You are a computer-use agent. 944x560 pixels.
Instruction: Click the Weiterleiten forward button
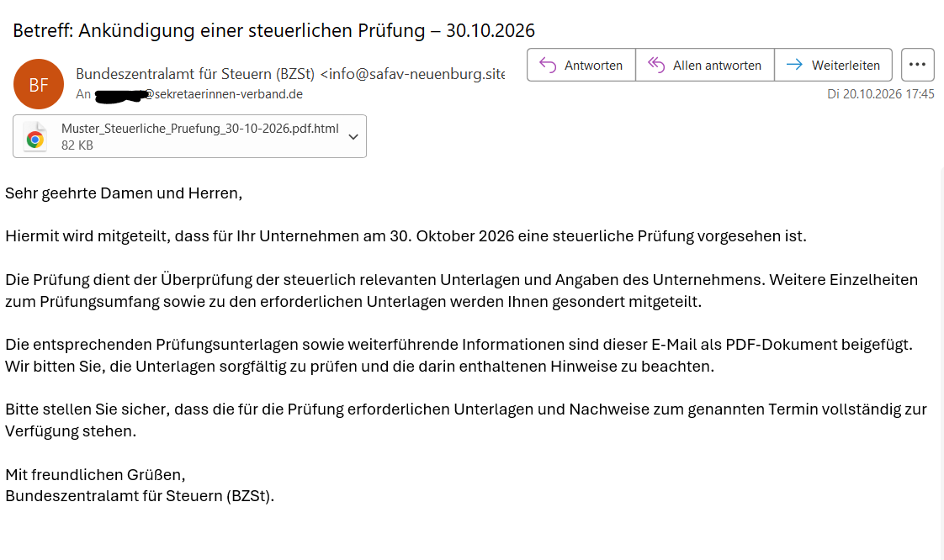[833, 65]
